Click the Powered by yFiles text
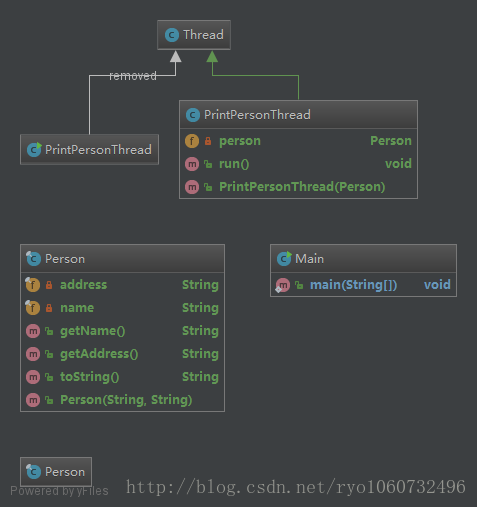This screenshot has height=507, width=477. [x=59, y=491]
